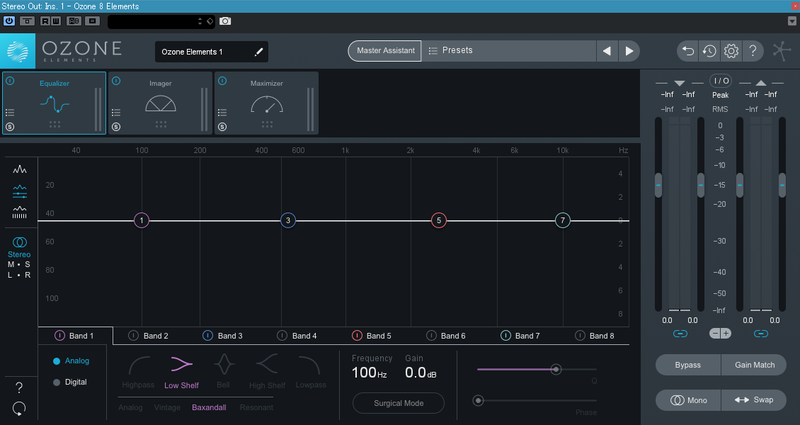Click the highlighted middle spectrum icon in sidebar
The width and height of the screenshot is (800, 425).
(x=19, y=191)
